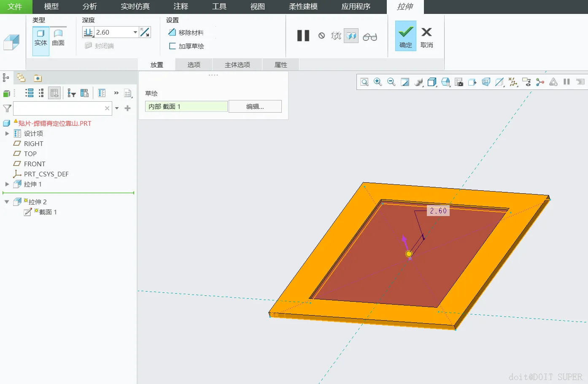This screenshot has width=588, height=384.
Task: Open the 选项 tab
Action: coord(194,65)
